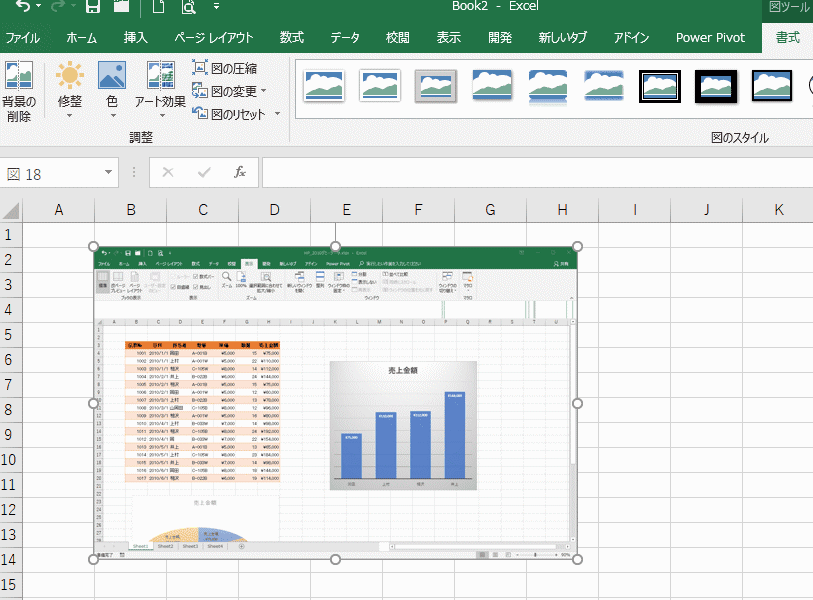Select column A header
Screen dimensions: 813x600
click(x=59, y=210)
